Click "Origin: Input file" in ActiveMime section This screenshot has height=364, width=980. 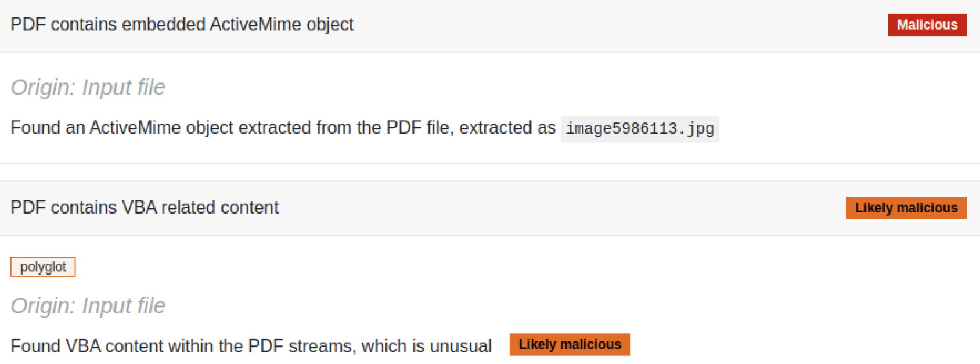pos(88,87)
